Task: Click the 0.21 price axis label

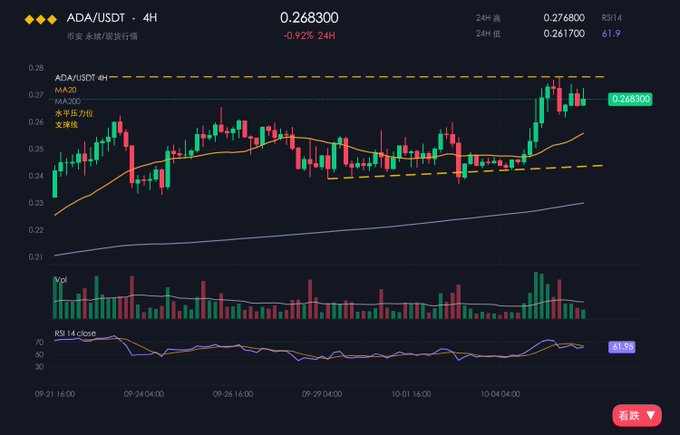Action: pos(36,257)
